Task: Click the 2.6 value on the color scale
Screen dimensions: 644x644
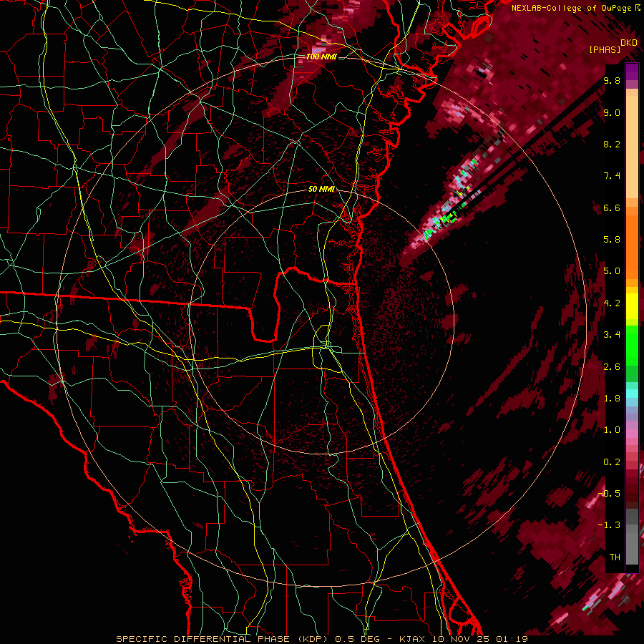Action: [612, 367]
